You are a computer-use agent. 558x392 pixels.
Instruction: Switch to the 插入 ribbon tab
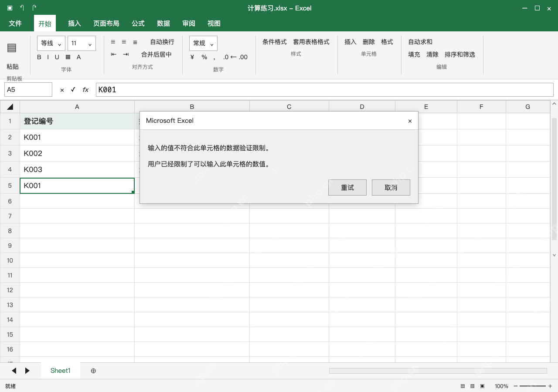(x=75, y=24)
